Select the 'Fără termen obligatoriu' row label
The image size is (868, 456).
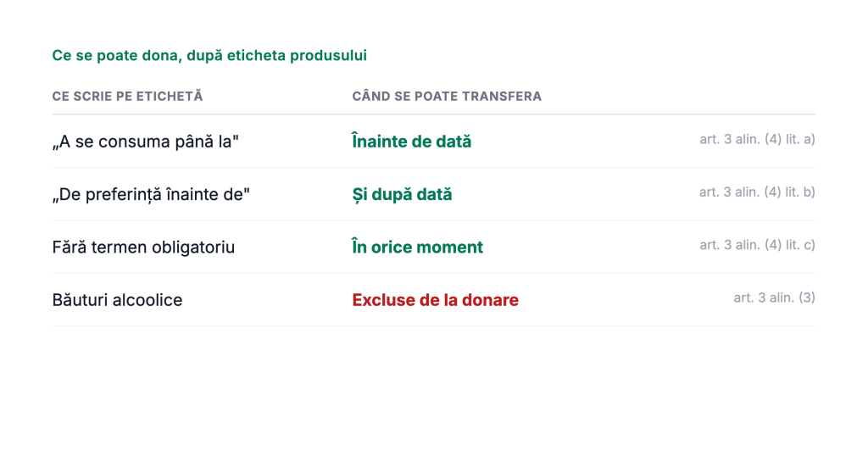(143, 247)
